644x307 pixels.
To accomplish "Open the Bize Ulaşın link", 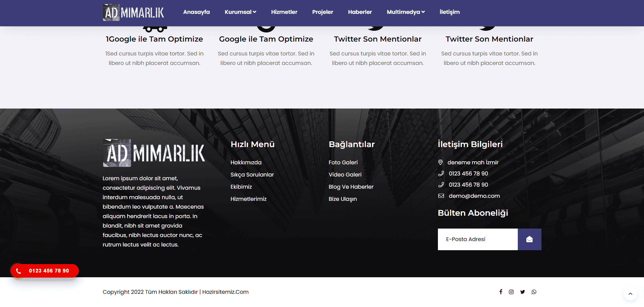I will point(342,199).
